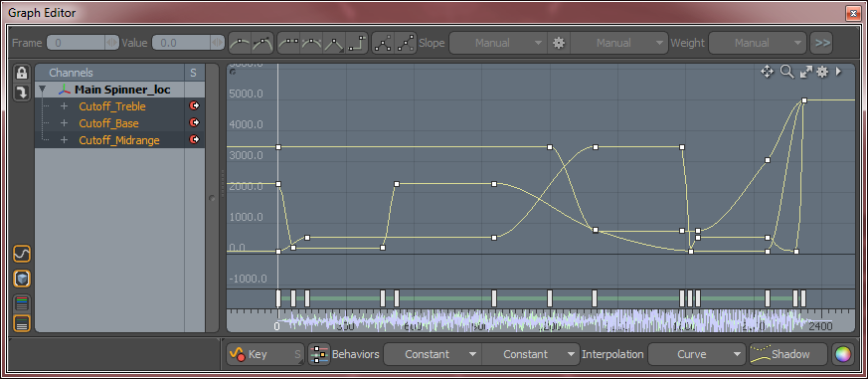Click the S column header
This screenshot has height=379, width=868.
(193, 73)
